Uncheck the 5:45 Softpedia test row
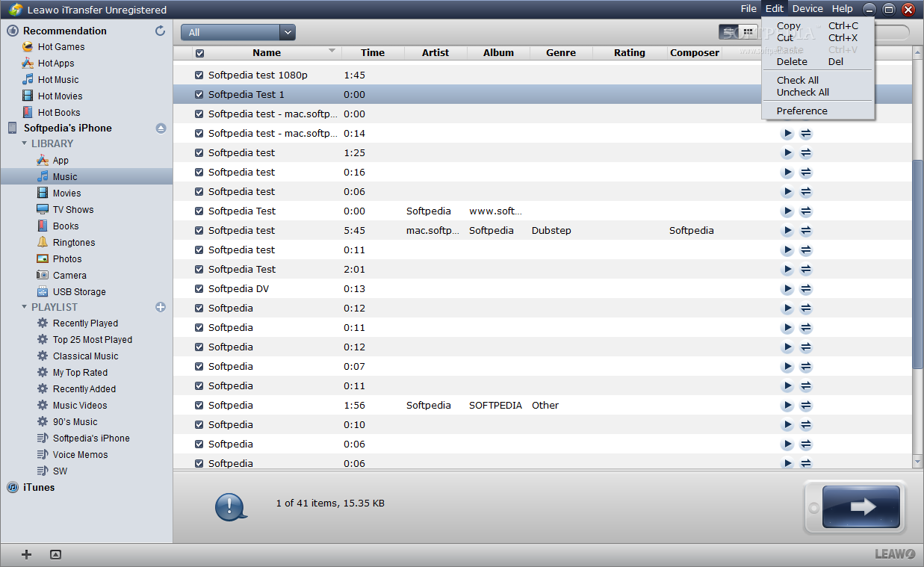The height and width of the screenshot is (567, 924). [x=199, y=231]
